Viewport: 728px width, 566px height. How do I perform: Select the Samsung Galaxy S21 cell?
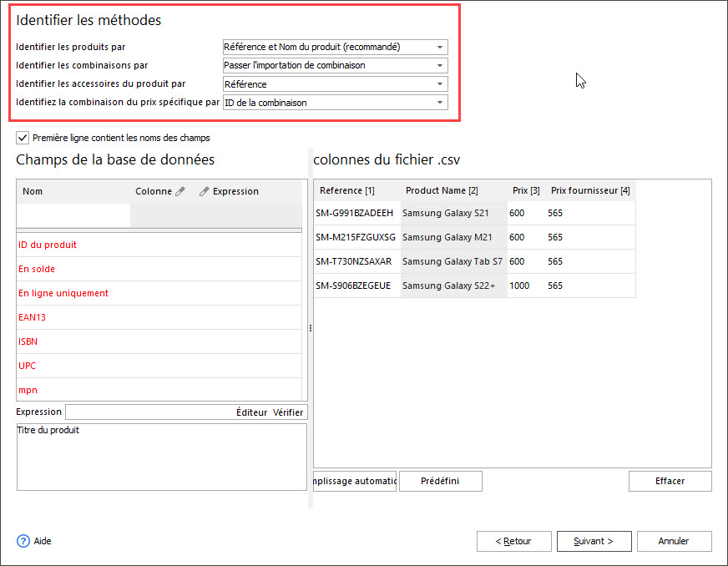coord(453,213)
